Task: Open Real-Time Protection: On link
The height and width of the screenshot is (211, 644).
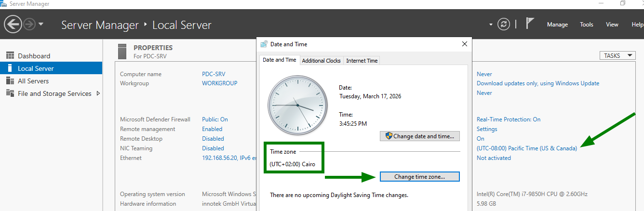Action: [509, 119]
